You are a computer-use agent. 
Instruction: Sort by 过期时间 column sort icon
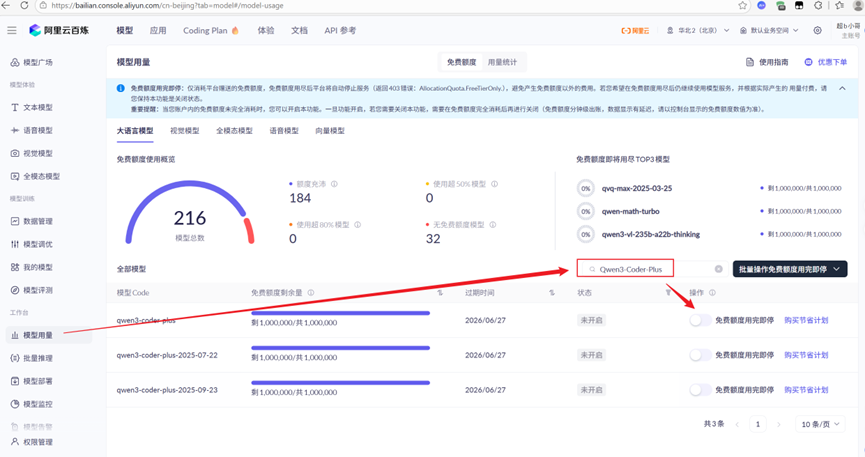click(552, 293)
